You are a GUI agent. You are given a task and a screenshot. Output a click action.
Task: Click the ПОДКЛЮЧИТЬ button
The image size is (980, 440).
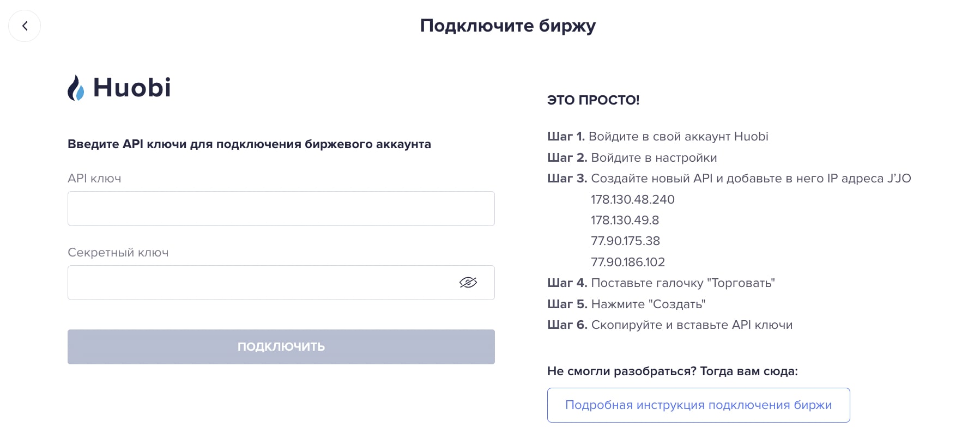point(281,347)
